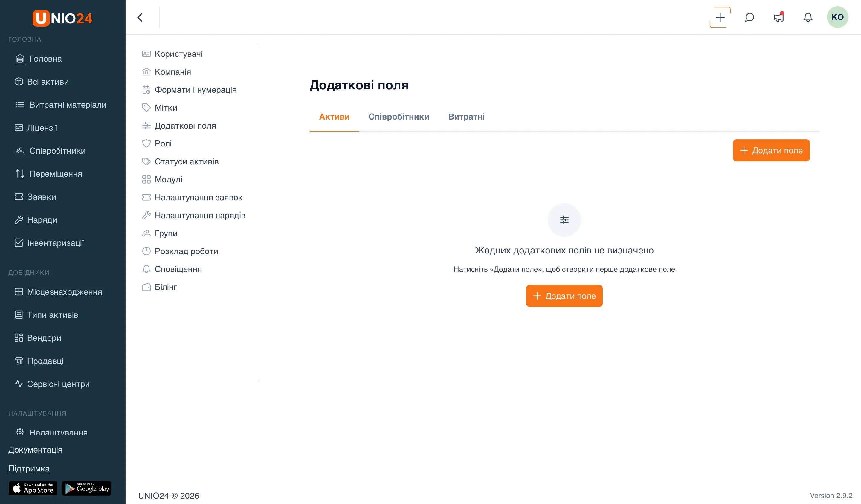
Task: Click the Наряди wrench icon
Action: [19, 220]
